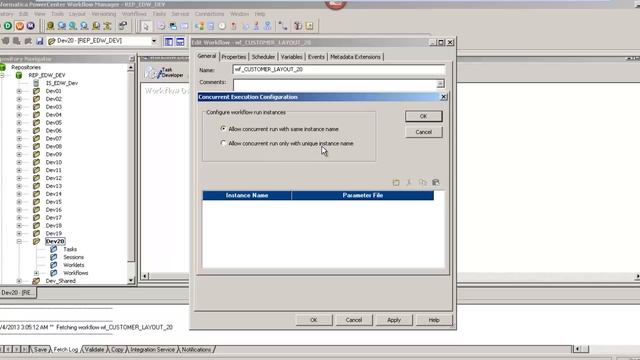
Task: Click OK in the Edit Workflow dialog
Action: tap(314, 320)
